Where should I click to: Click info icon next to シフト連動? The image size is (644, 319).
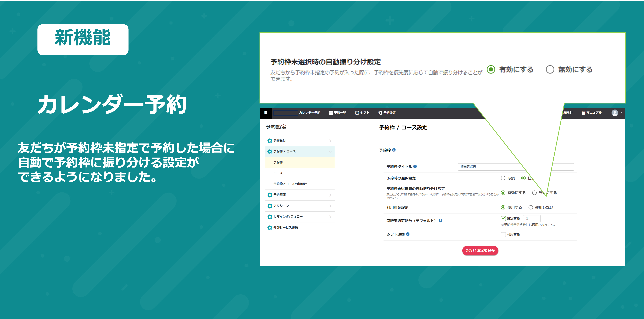tap(408, 234)
